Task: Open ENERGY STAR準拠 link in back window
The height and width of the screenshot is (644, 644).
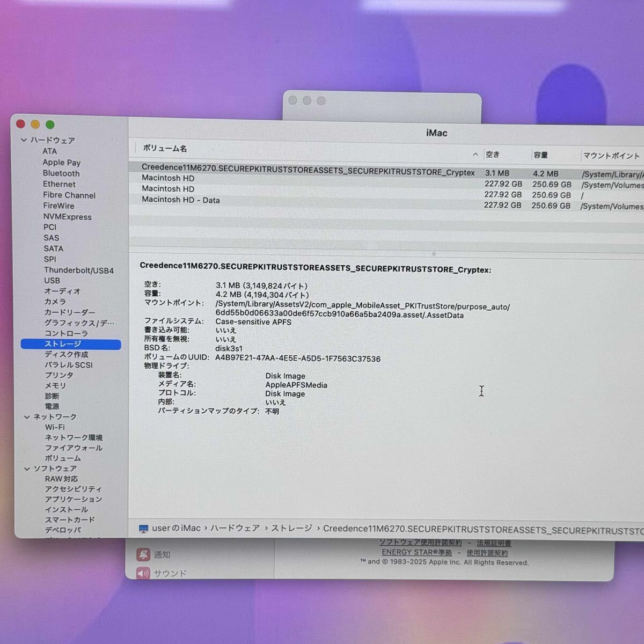Action: [x=416, y=552]
